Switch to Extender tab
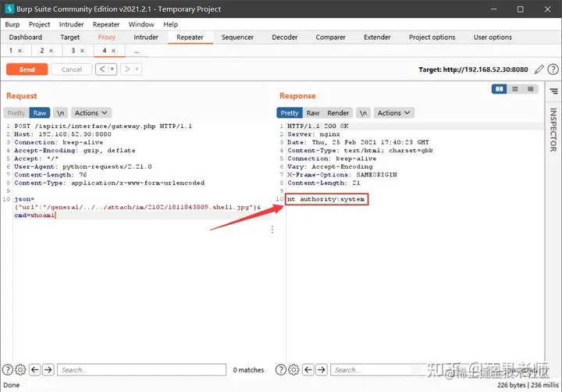Viewport: 562px width, 392px height. click(377, 37)
